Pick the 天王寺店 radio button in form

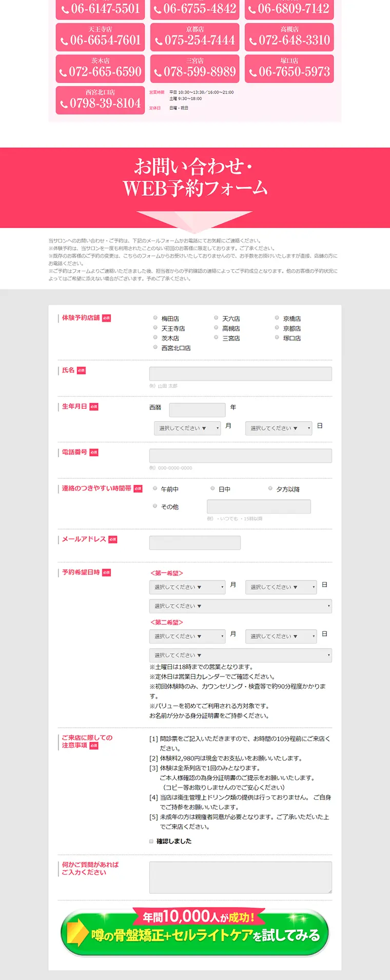click(x=155, y=328)
